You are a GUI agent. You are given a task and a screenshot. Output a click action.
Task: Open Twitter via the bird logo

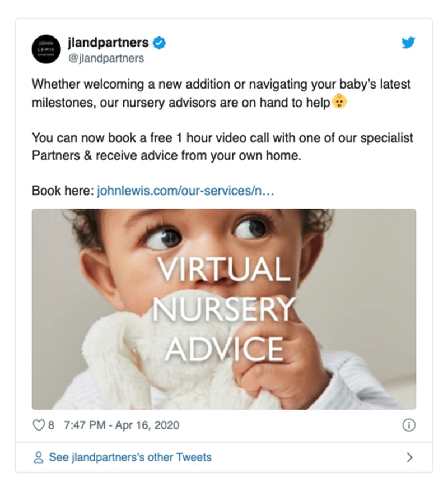408,43
